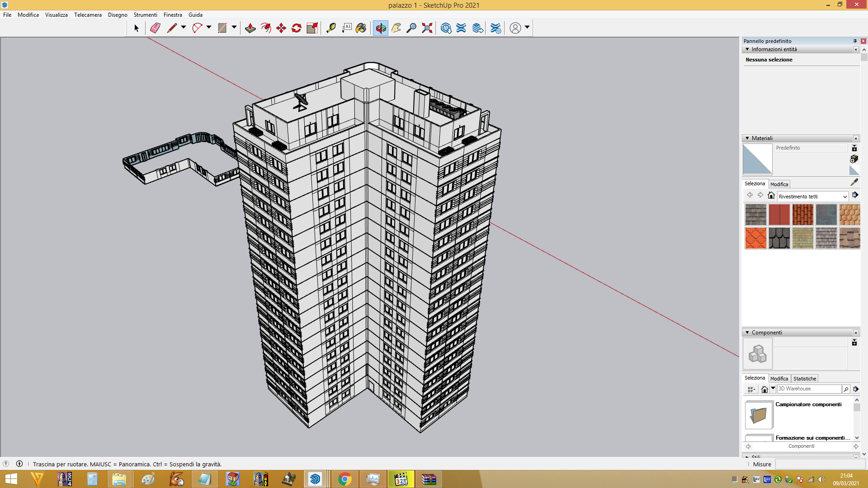
Task: Activate the Push/Pull tool
Action: [x=250, y=28]
